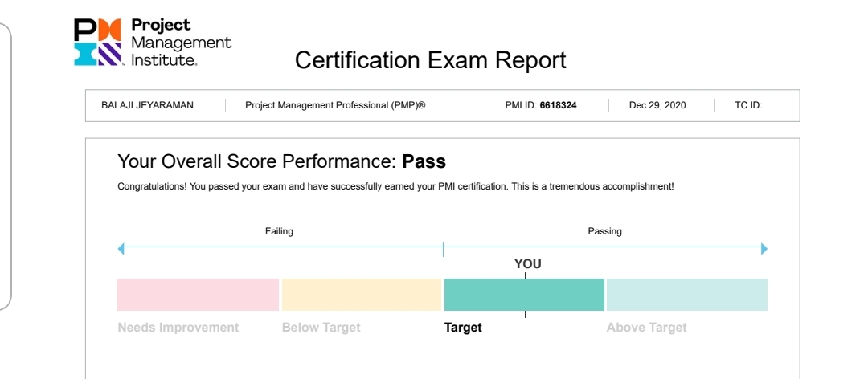Image resolution: width=868 pixels, height=379 pixels.
Task: Click the TC ID field label
Action: pos(748,105)
